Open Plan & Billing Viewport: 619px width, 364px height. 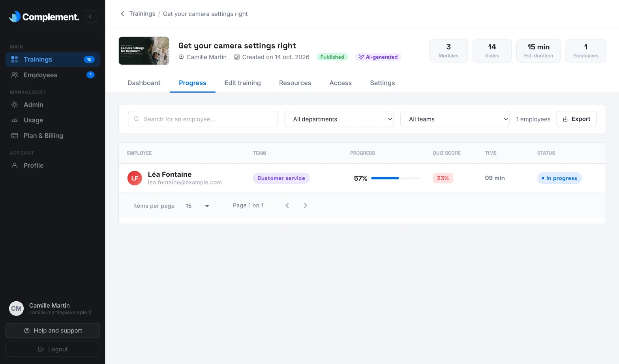pyautogui.click(x=53, y=136)
